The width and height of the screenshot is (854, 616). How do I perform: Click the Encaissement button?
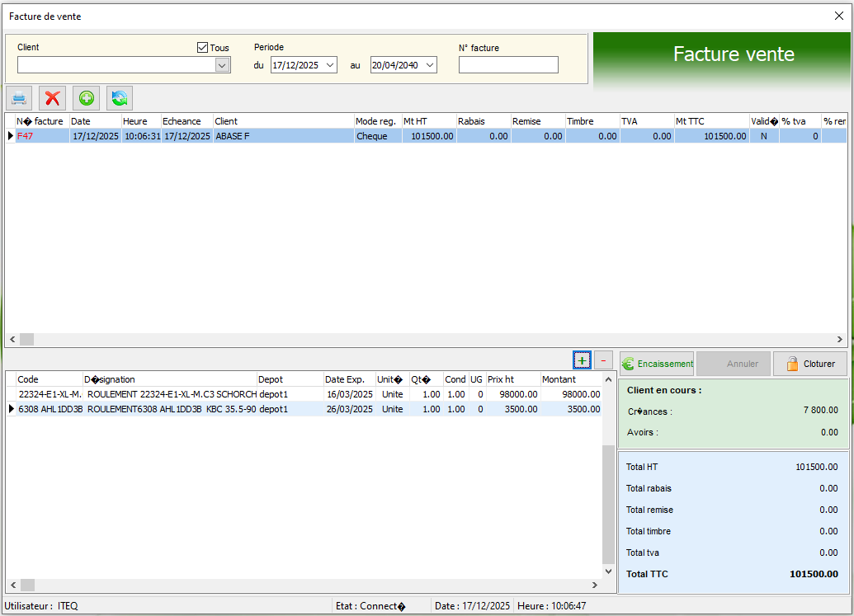[658, 364]
